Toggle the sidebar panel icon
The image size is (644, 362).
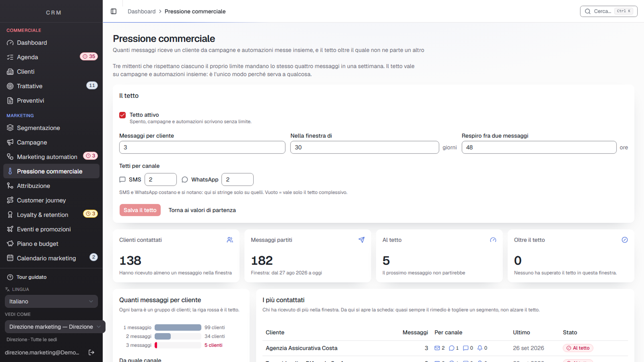[x=114, y=11]
